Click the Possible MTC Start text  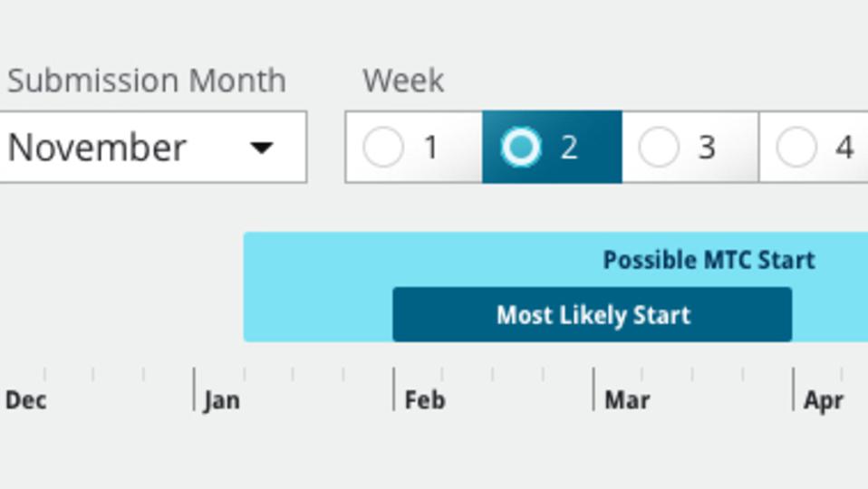click(x=709, y=261)
